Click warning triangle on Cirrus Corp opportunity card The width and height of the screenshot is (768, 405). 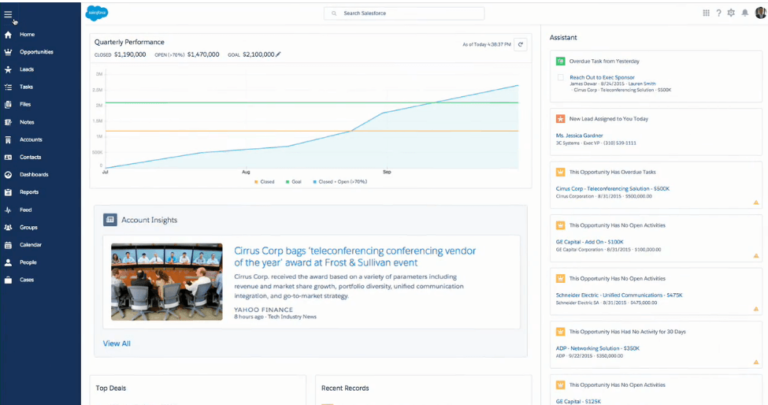pyautogui.click(x=756, y=202)
